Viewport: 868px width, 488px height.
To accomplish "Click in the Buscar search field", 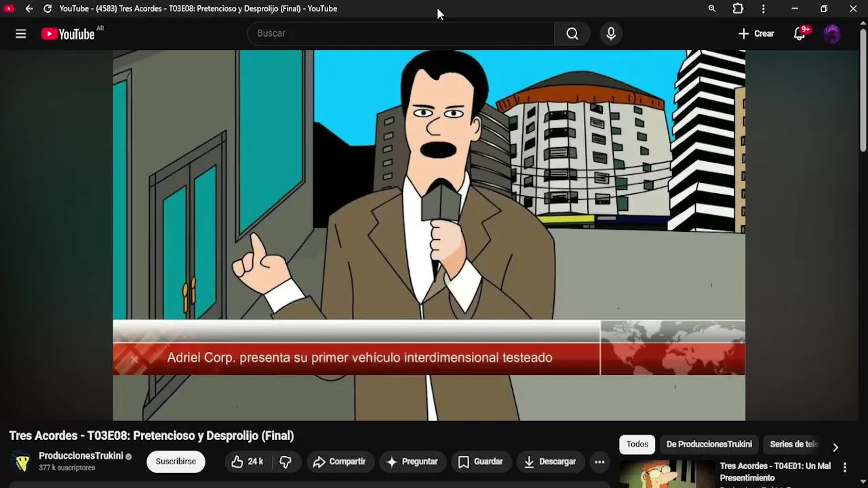I will (x=401, y=34).
